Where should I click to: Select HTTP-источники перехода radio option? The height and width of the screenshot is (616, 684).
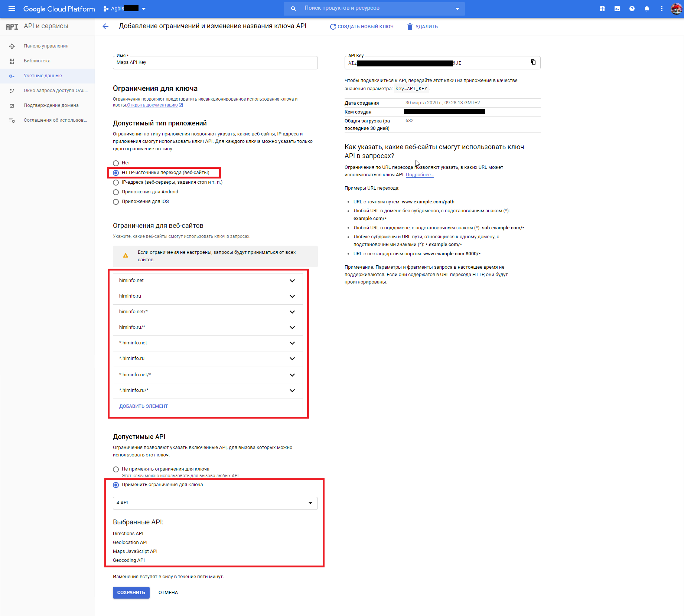(116, 173)
